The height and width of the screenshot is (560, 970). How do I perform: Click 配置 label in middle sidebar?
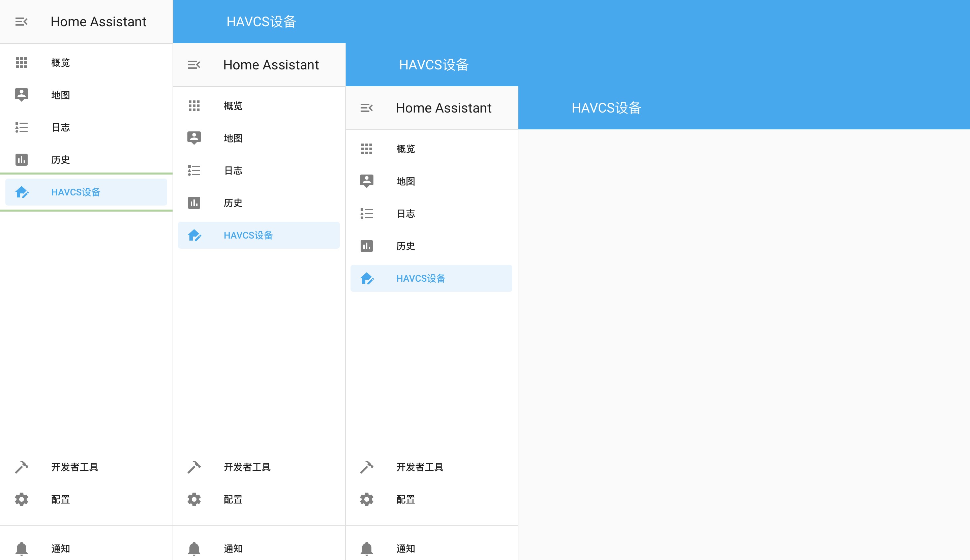point(233,499)
